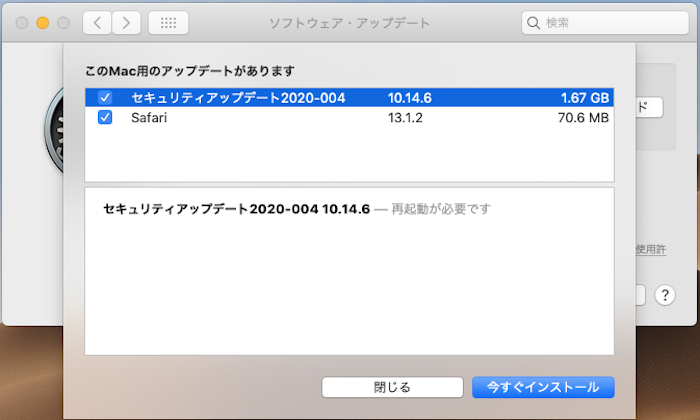
Task: Show all preferences with the grid icon
Action: tap(167, 22)
